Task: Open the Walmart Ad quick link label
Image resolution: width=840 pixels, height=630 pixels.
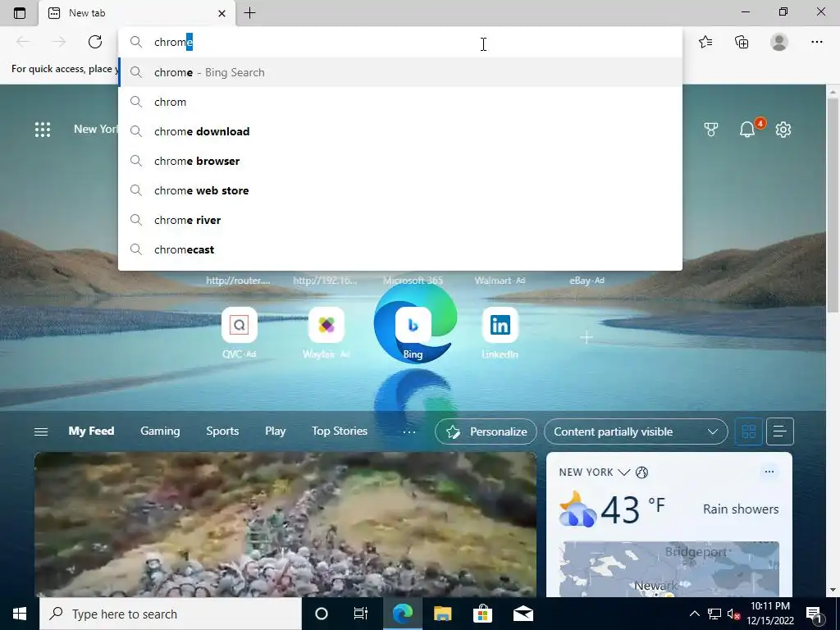Action: point(500,281)
